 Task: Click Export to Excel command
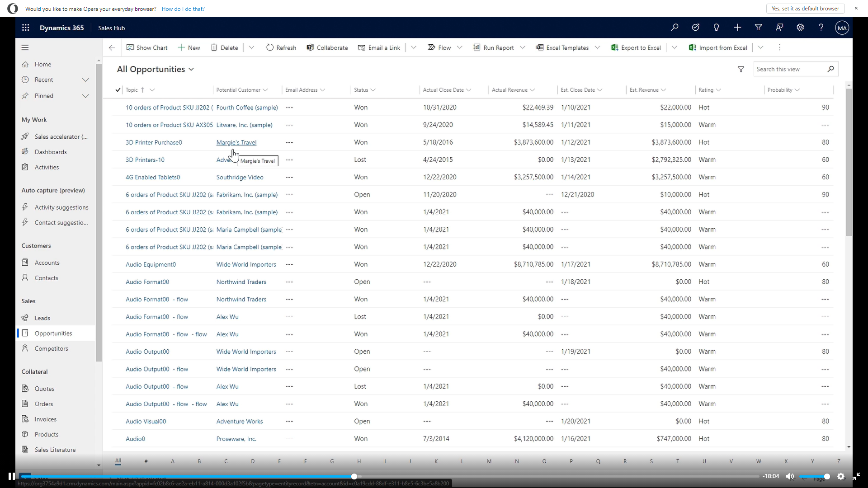pyautogui.click(x=636, y=47)
